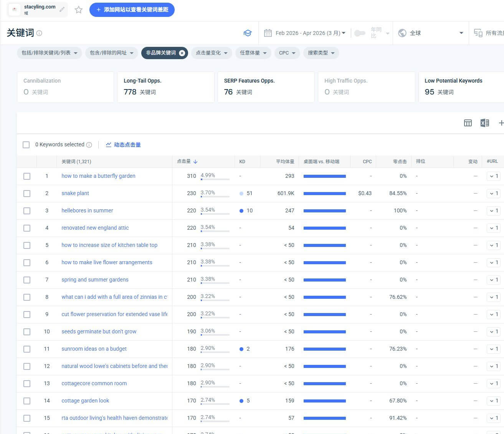Open the 全球 region dropdown
Viewport: 504px width, 434px height.
tap(431, 33)
